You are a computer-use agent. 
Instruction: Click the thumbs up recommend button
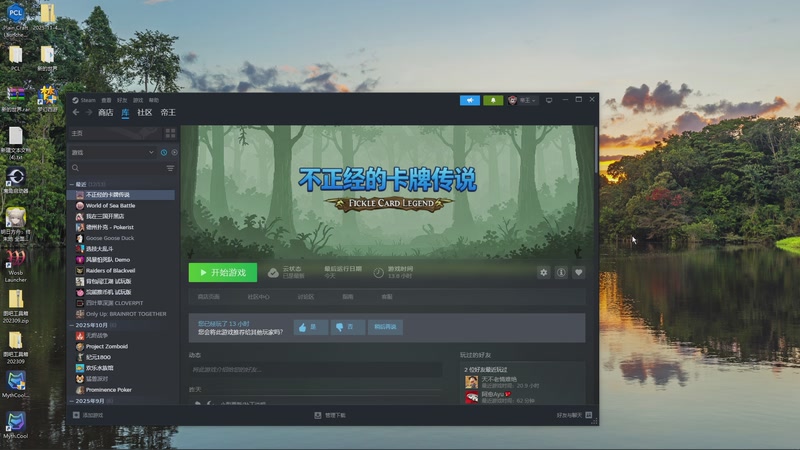click(310, 327)
